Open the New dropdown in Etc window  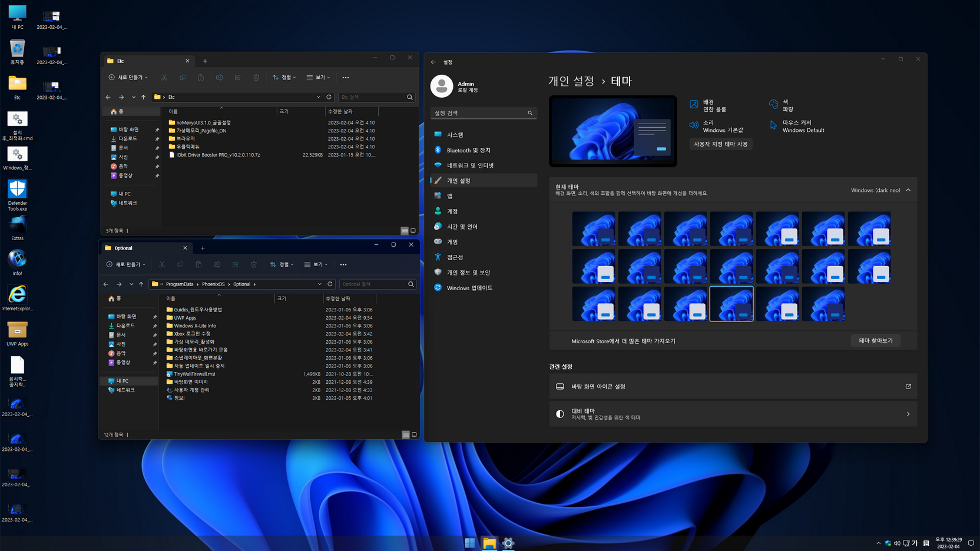click(x=128, y=77)
